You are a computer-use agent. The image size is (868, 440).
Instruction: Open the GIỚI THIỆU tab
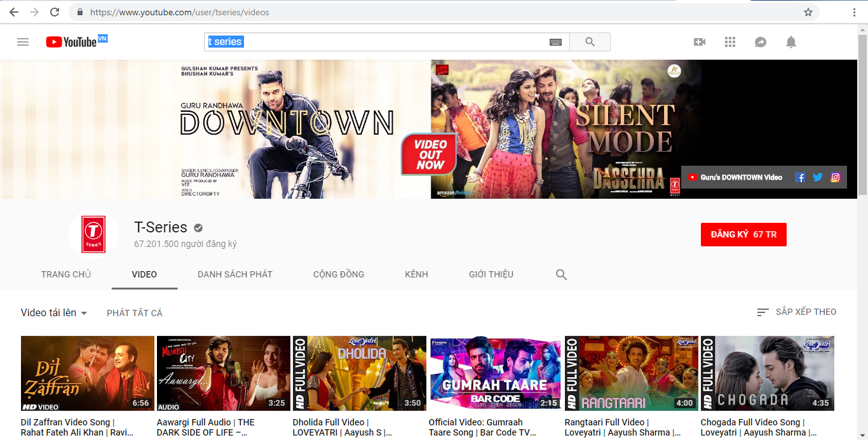coord(491,274)
